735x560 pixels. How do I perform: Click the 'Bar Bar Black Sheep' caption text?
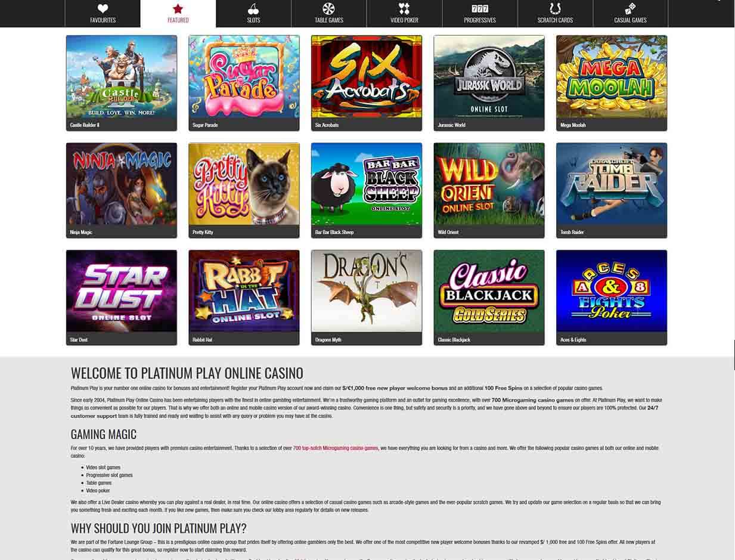[x=334, y=233]
